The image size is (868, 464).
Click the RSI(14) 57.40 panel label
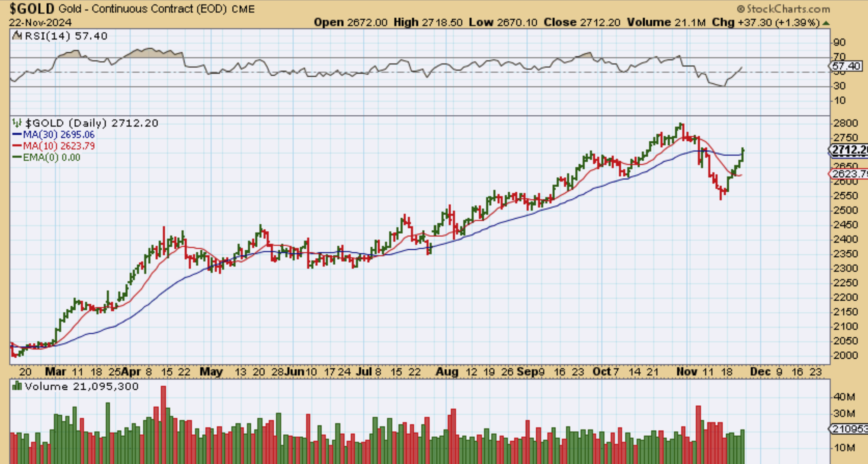[x=66, y=36]
